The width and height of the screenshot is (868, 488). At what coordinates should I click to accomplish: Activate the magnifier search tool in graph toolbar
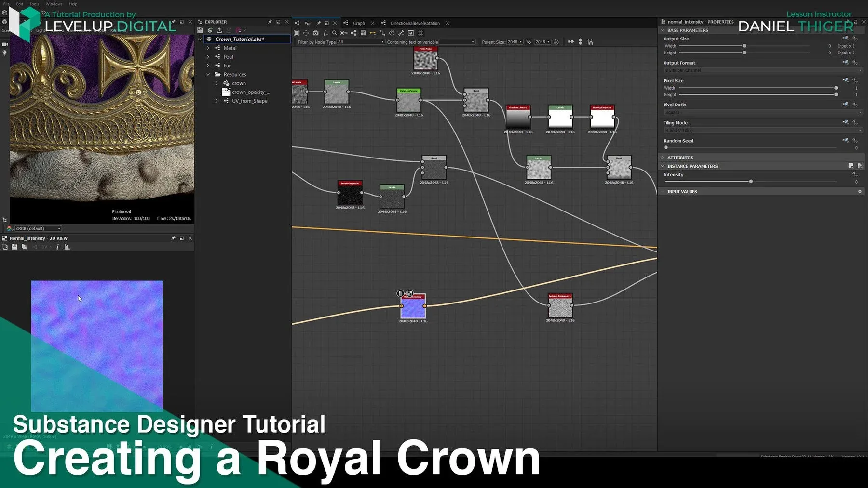334,33
